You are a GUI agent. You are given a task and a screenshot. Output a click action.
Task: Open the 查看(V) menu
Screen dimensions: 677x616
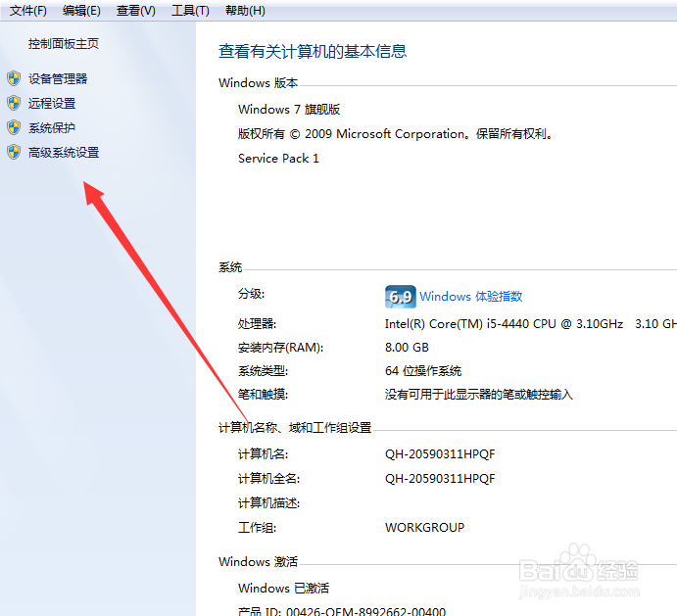pyautogui.click(x=135, y=11)
